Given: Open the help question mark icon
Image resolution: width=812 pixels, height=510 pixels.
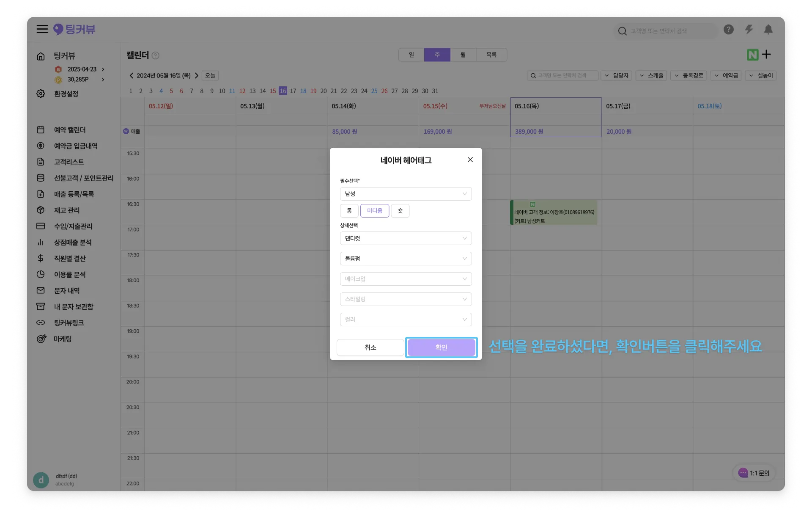Looking at the screenshot, I should [x=728, y=30].
